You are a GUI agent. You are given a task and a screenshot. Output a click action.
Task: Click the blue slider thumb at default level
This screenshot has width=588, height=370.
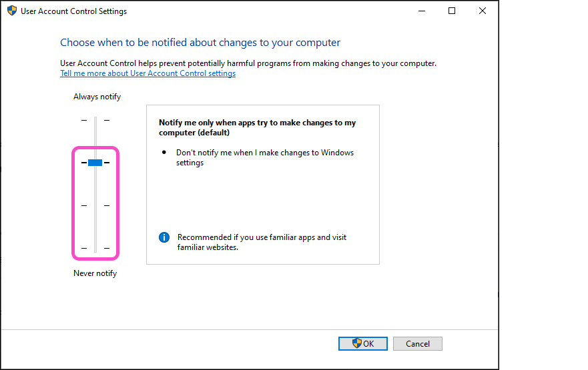[x=95, y=163]
